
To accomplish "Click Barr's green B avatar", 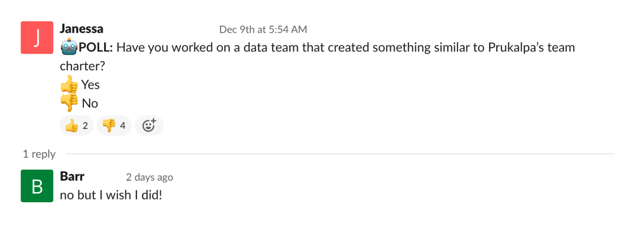I will click(37, 186).
